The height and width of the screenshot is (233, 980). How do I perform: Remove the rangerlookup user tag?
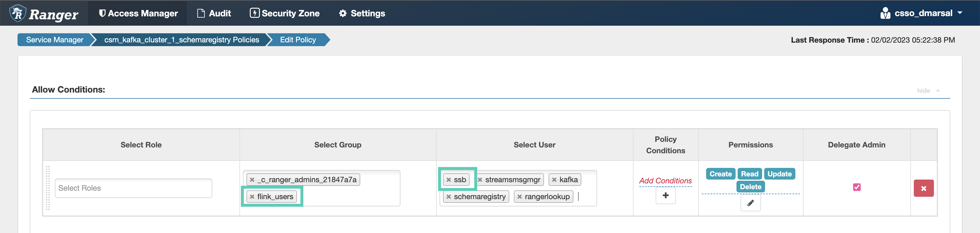pos(519,197)
